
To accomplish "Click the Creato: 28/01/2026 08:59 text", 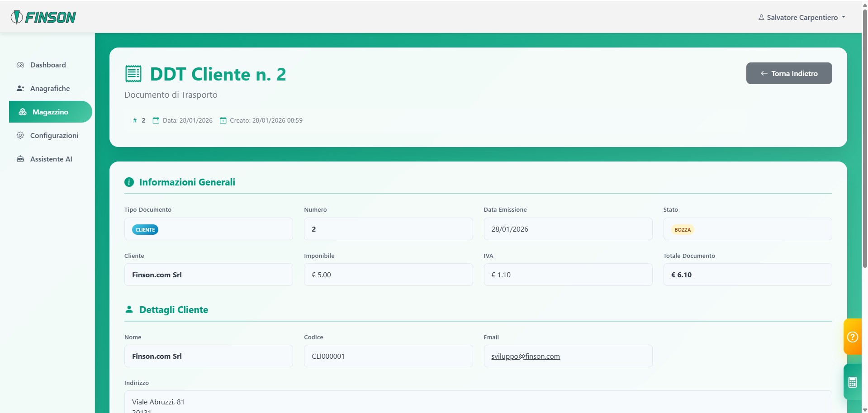I will pos(266,120).
